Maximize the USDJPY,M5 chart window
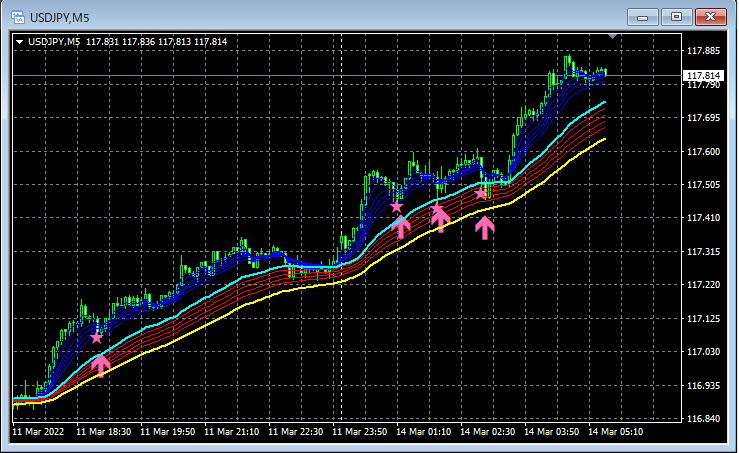Viewport: 739px width, 453px height. [676, 17]
